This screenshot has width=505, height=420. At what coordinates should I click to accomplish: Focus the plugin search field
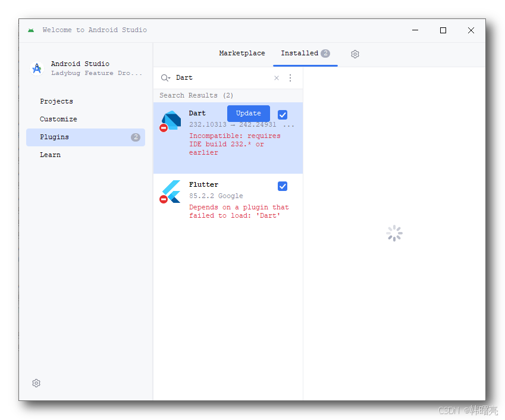(222, 77)
